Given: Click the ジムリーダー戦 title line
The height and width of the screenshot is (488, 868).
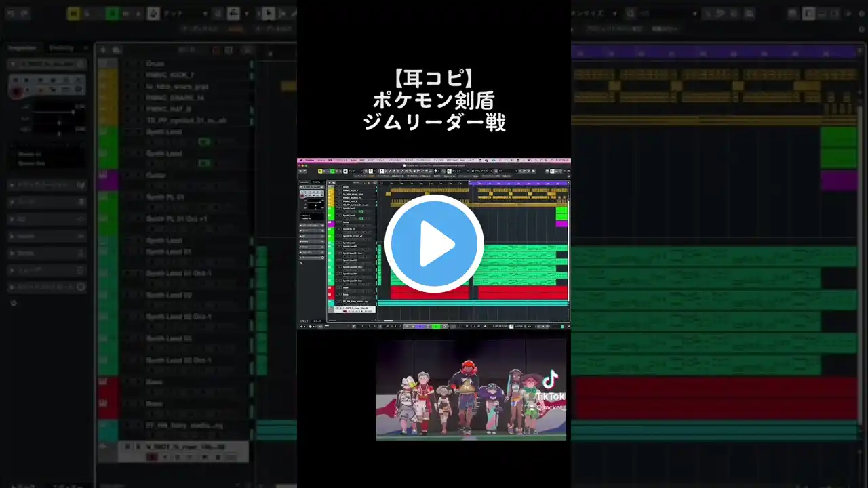Looking at the screenshot, I should pos(434,122).
